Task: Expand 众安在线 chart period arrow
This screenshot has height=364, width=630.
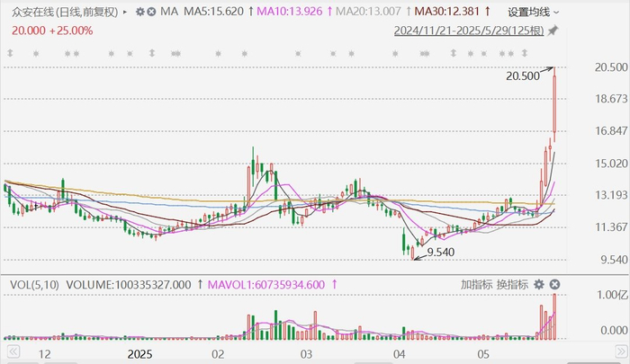Action: tap(125, 13)
